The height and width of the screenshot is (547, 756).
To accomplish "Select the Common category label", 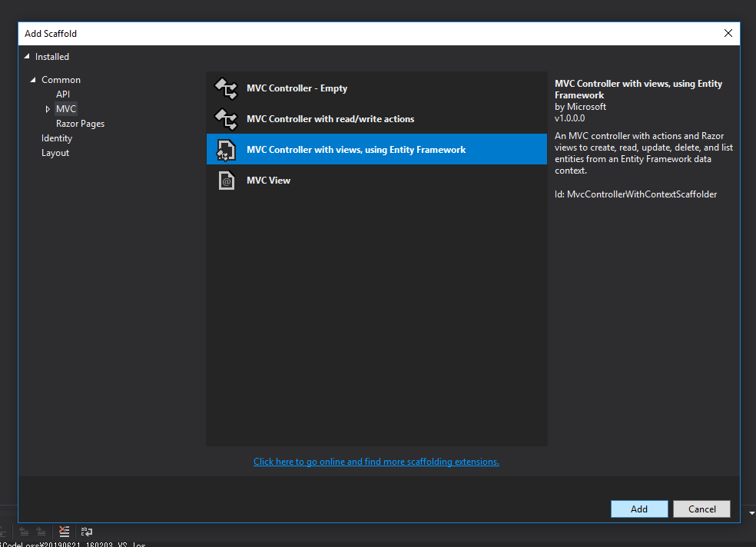I will coord(61,80).
